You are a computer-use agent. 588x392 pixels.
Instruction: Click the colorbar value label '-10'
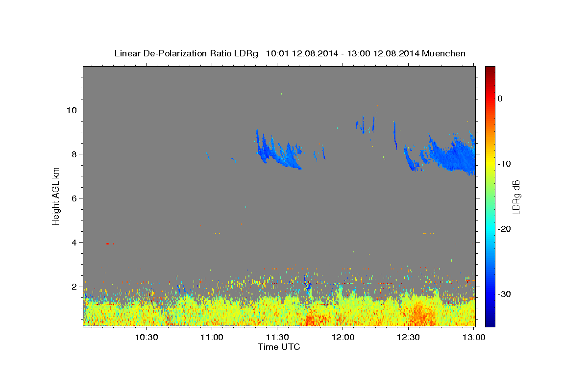(505, 164)
